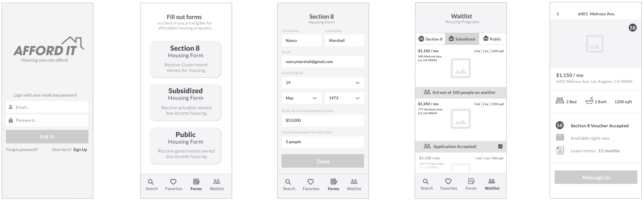Click the Email login field
Viewport: 644px width, 200px height.
(x=47, y=107)
